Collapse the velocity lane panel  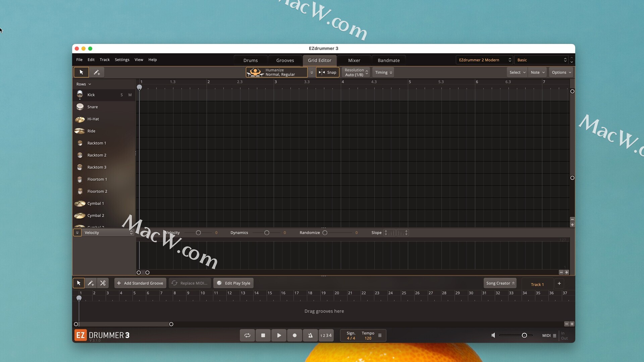click(x=77, y=233)
